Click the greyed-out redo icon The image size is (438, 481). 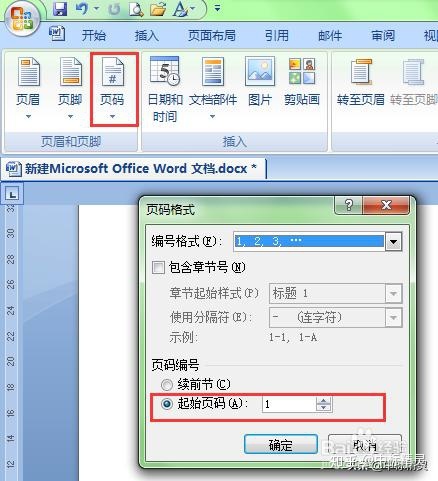pos(114,10)
